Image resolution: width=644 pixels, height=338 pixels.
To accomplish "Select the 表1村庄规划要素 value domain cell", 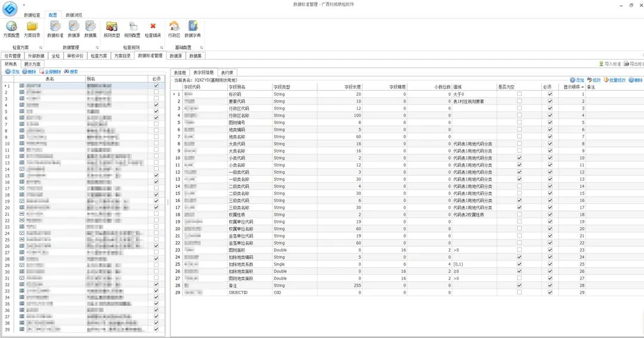I will [x=475, y=101].
